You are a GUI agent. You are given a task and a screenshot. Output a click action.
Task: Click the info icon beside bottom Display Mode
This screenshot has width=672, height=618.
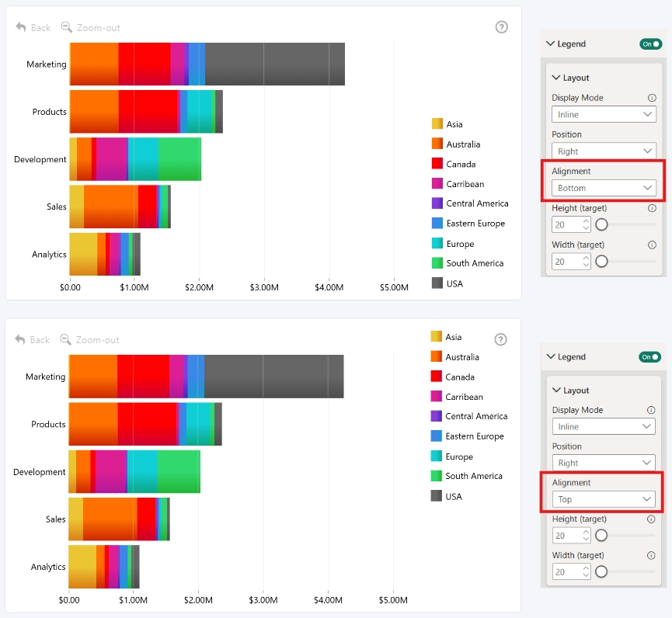[650, 410]
